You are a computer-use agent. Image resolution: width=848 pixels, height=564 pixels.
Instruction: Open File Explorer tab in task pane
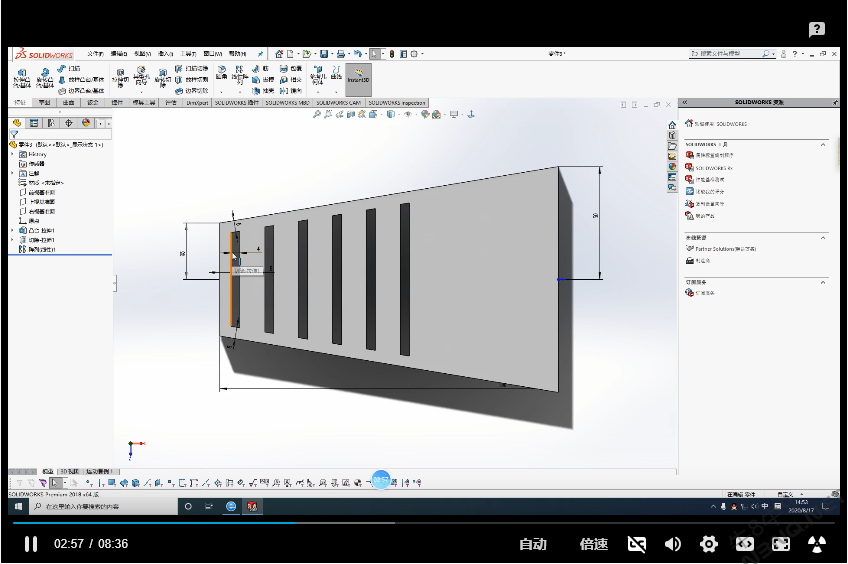coord(672,146)
